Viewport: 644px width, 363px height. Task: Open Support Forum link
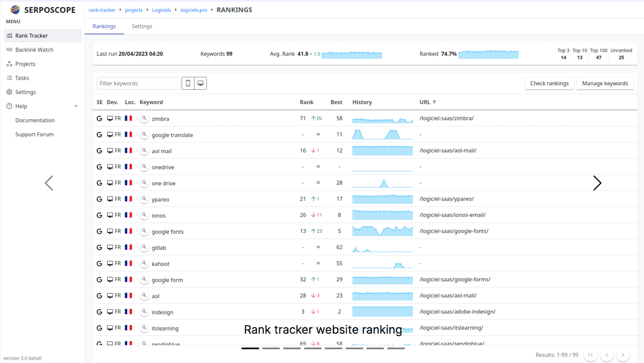[x=34, y=134]
